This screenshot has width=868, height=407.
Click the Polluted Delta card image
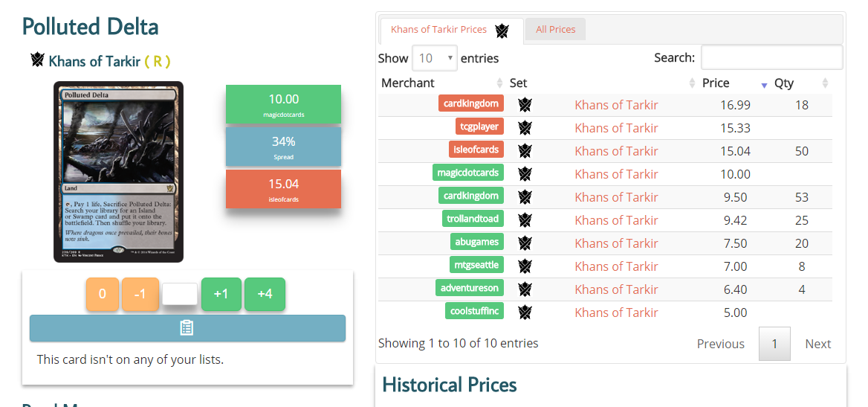pos(118,172)
